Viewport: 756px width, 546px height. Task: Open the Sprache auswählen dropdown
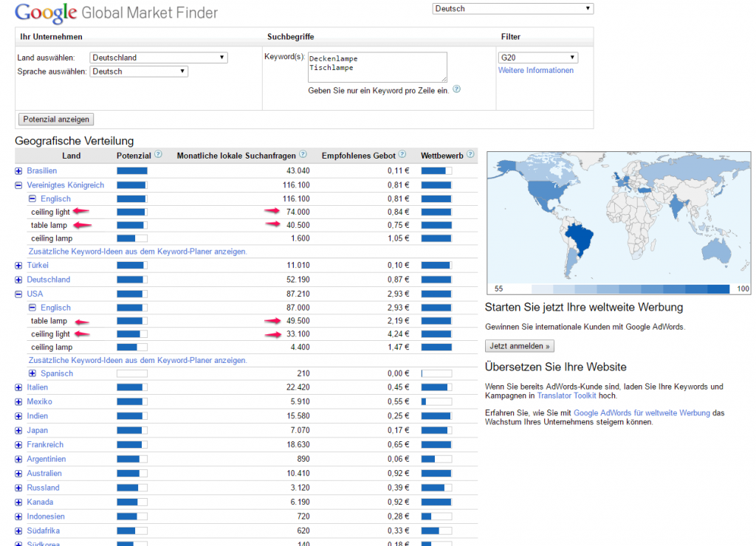click(x=138, y=72)
